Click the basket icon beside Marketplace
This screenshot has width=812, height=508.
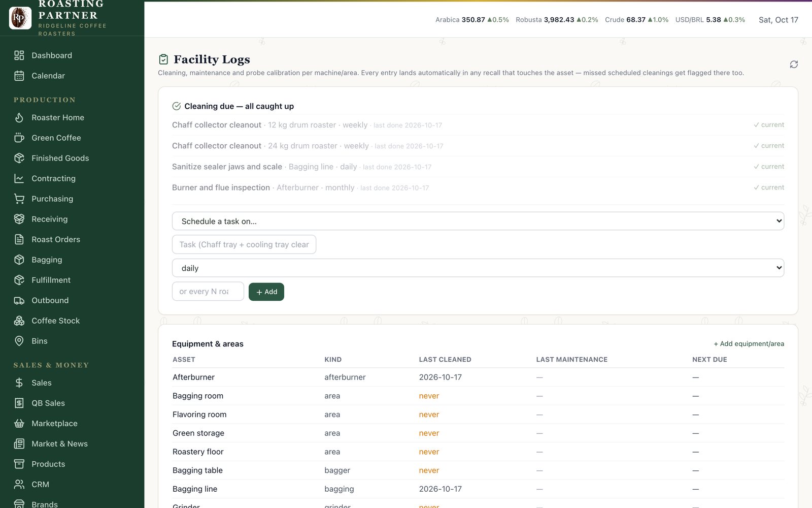pyautogui.click(x=19, y=423)
